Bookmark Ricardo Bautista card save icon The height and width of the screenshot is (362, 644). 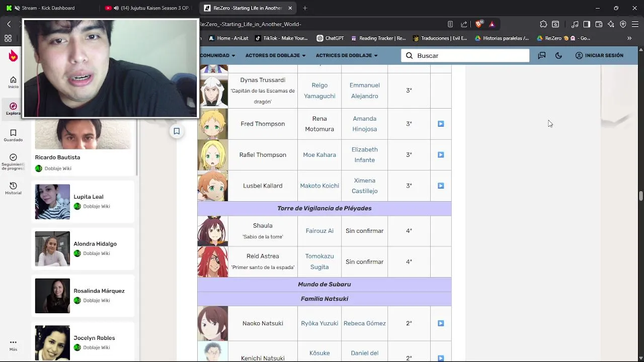tap(177, 131)
